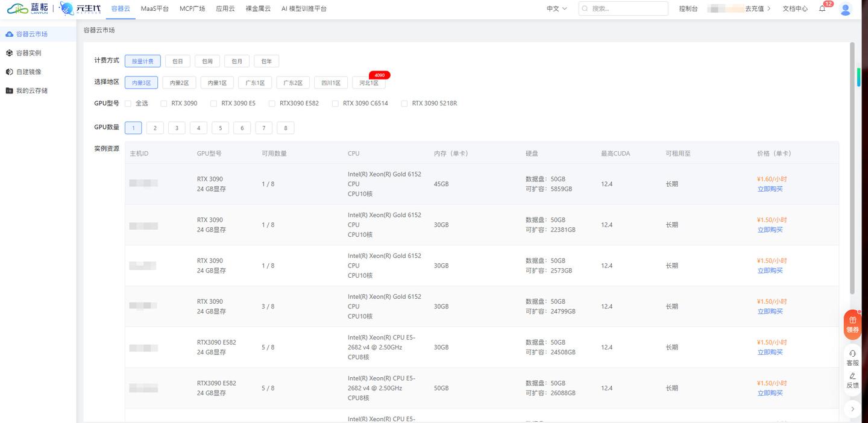Click 立即购买 for the 24799GB host

coord(770,312)
